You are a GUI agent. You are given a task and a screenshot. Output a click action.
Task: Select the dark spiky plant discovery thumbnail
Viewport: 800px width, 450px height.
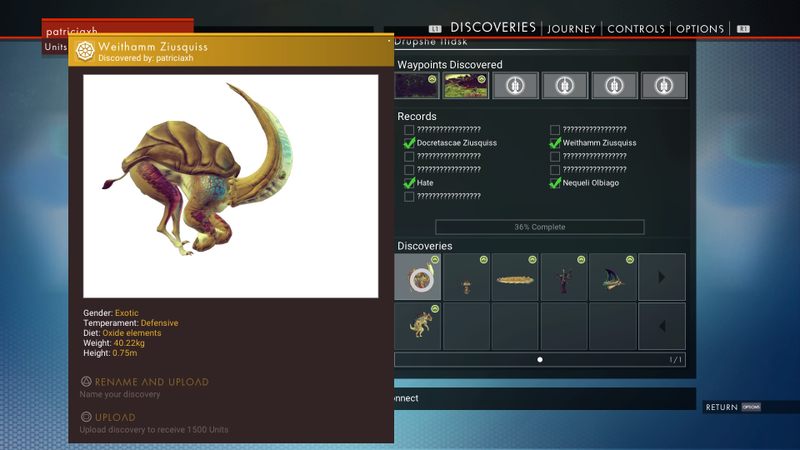click(x=564, y=277)
